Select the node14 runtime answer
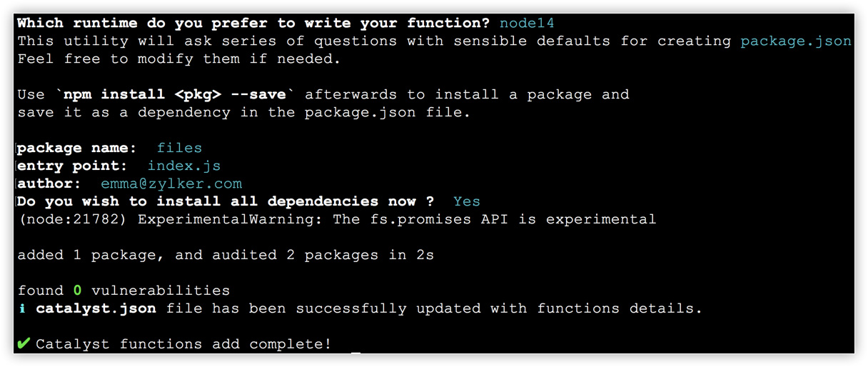 coord(527,23)
